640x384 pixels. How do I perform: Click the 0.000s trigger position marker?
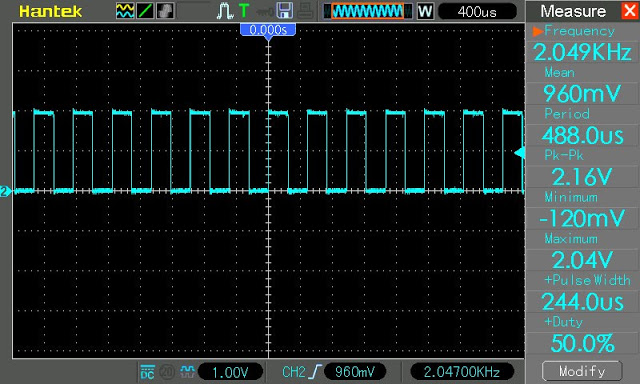click(x=268, y=31)
